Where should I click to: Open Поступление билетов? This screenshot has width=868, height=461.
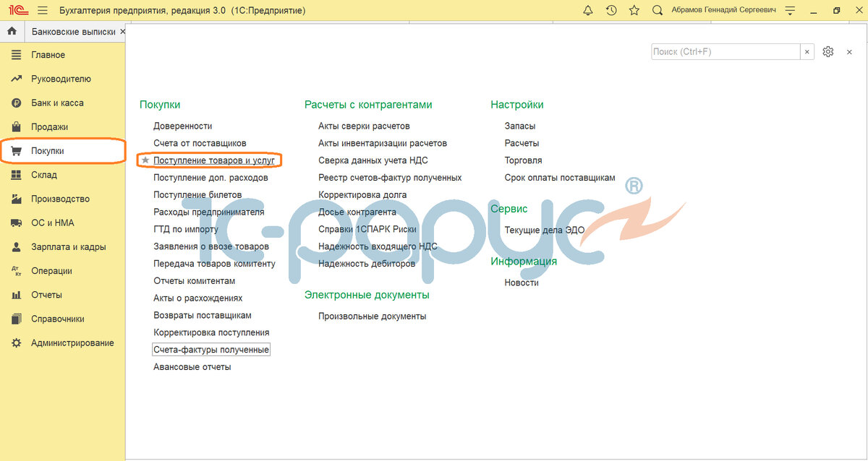[x=197, y=194]
